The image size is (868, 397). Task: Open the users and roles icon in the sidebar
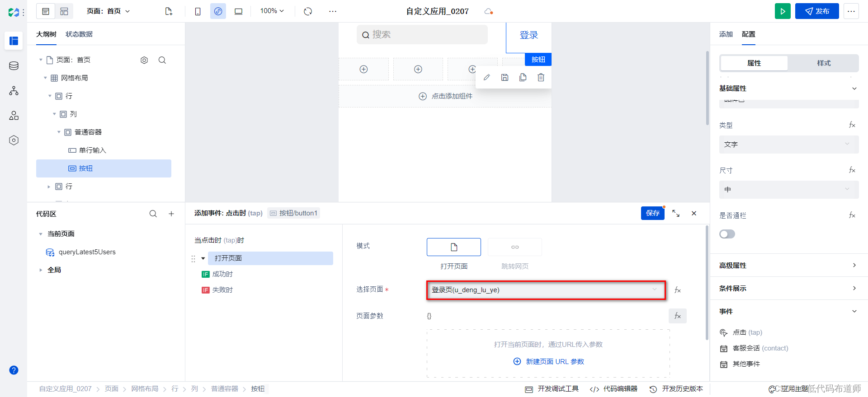(x=14, y=116)
